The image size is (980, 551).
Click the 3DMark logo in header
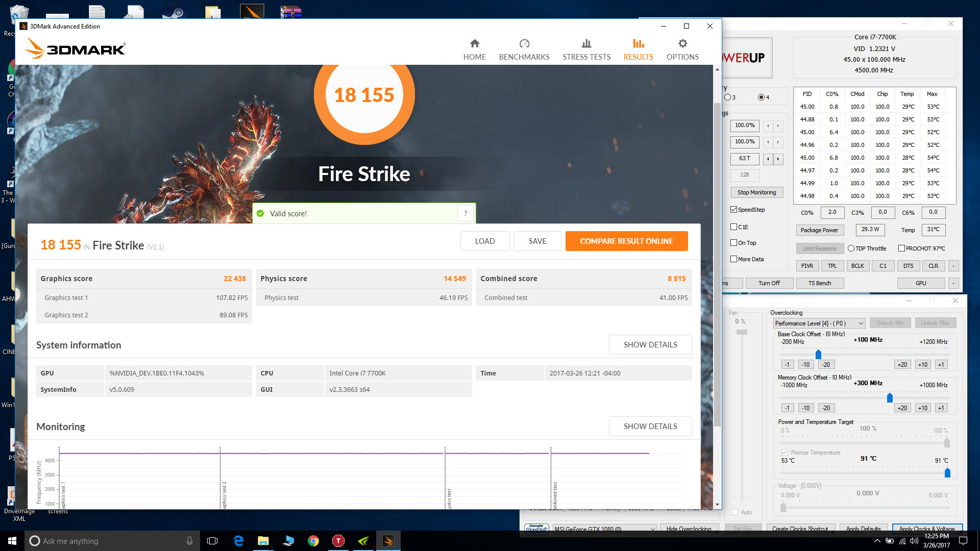(x=75, y=49)
